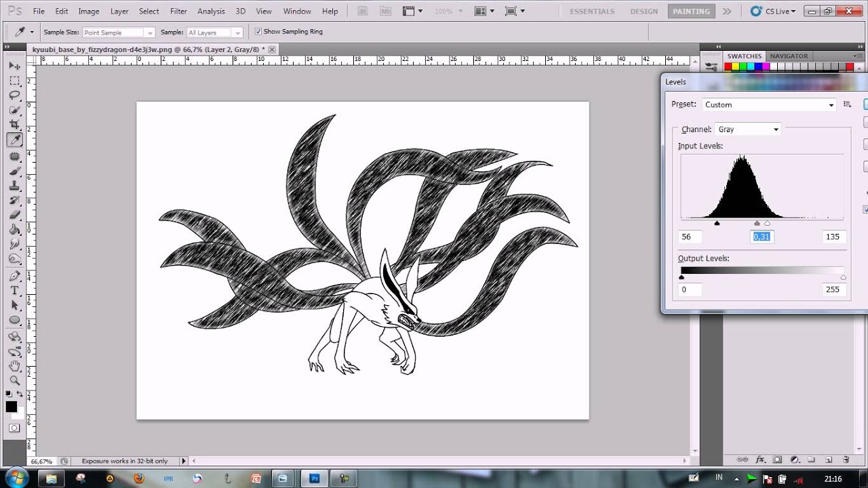Open the Image menu
Viewport: 868px width, 488px height.
(x=89, y=11)
